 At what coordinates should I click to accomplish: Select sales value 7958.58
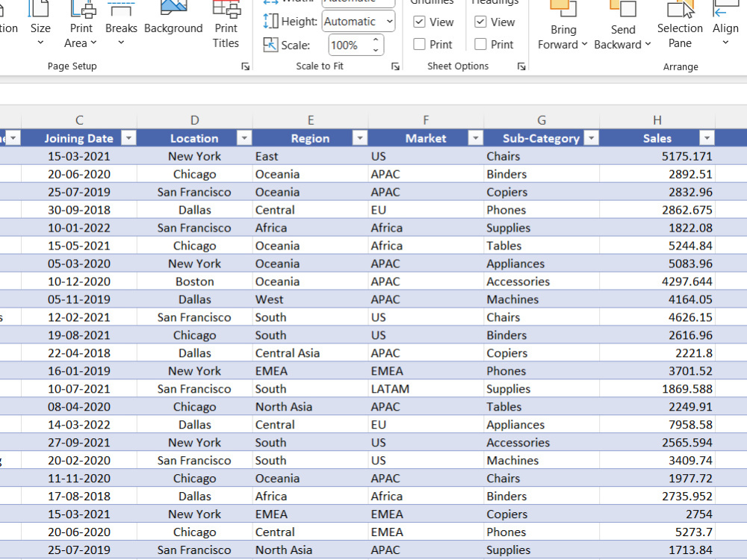click(x=657, y=424)
